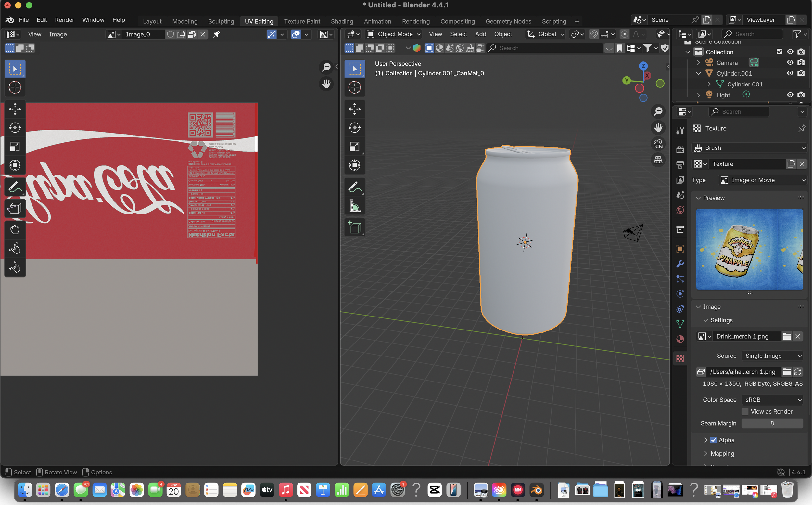Select the Pinch tool in UV editor
The width and height of the screenshot is (812, 505).
pos(15,267)
